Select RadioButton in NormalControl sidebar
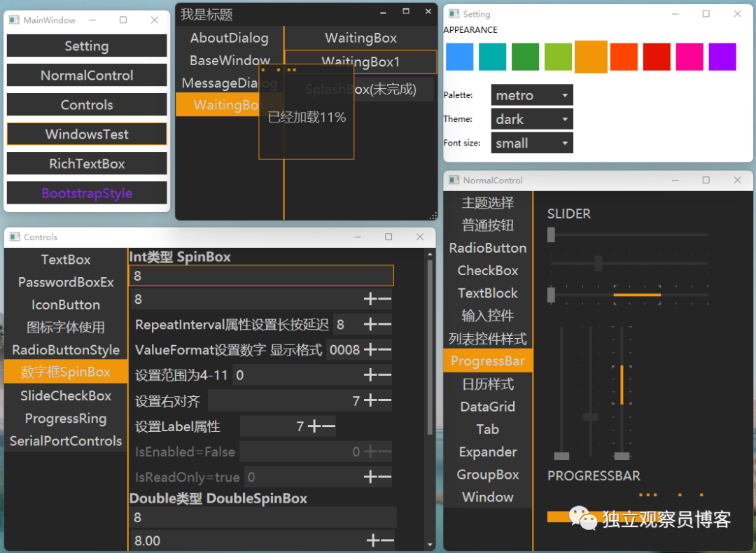Image resolution: width=756 pixels, height=553 pixels. pos(488,248)
